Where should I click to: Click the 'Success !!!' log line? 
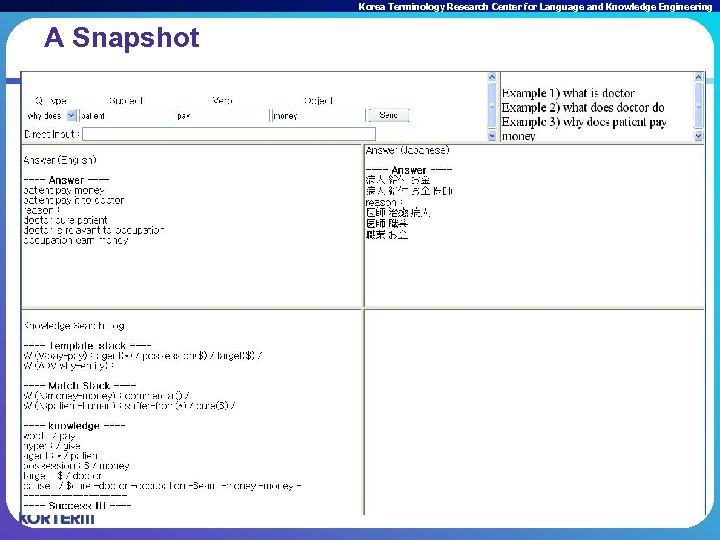click(x=78, y=506)
